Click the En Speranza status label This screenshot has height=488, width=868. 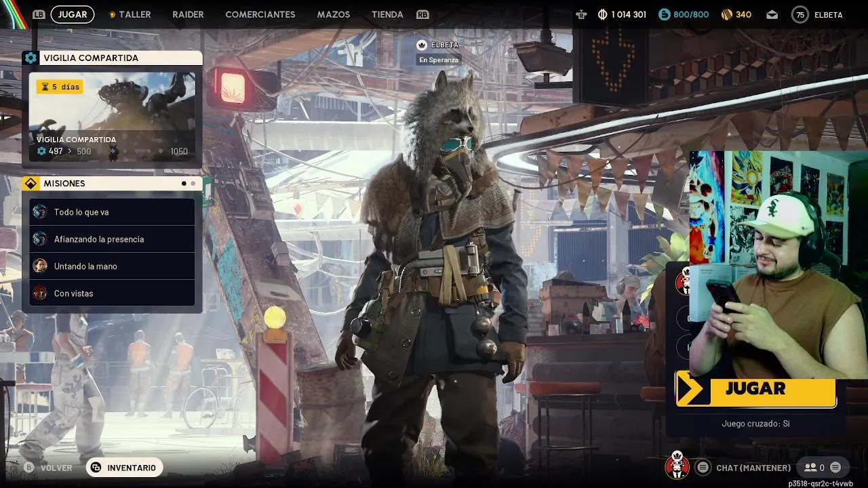[x=439, y=60]
